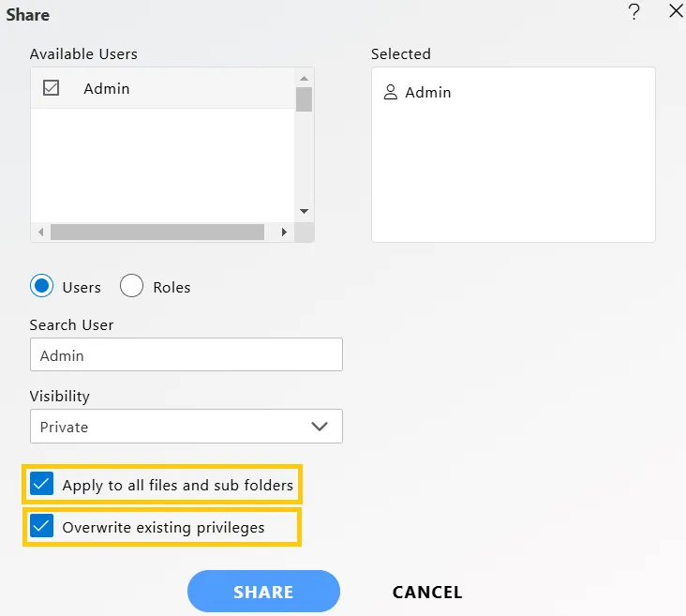
Task: Close the Share dialog with X
Action: [676, 11]
